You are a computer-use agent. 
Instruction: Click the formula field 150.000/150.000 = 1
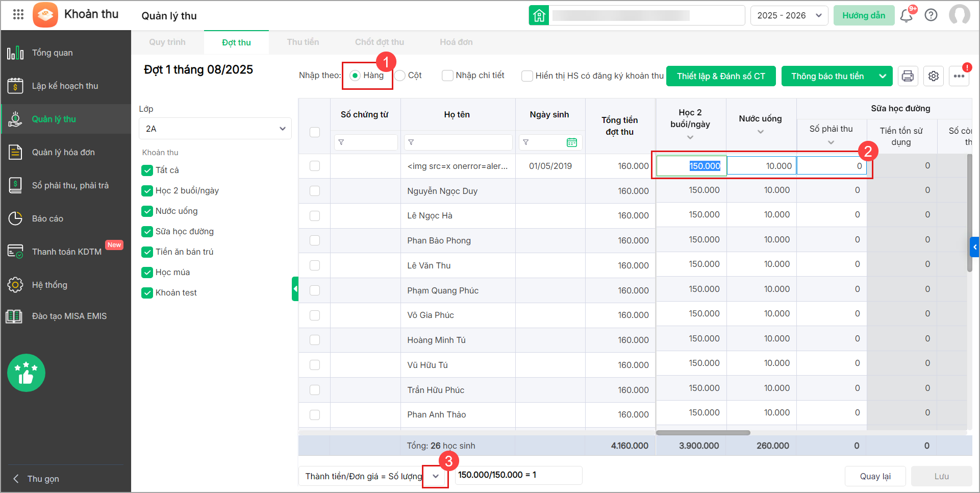518,475
